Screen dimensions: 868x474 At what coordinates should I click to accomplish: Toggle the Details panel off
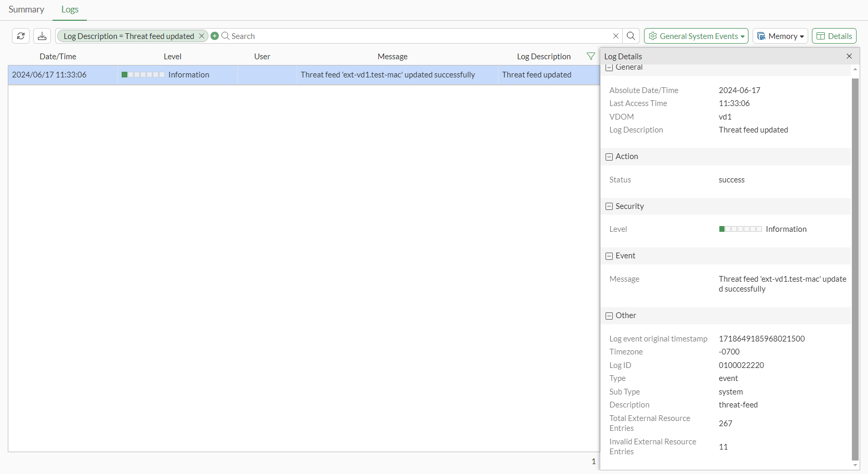[x=834, y=36]
